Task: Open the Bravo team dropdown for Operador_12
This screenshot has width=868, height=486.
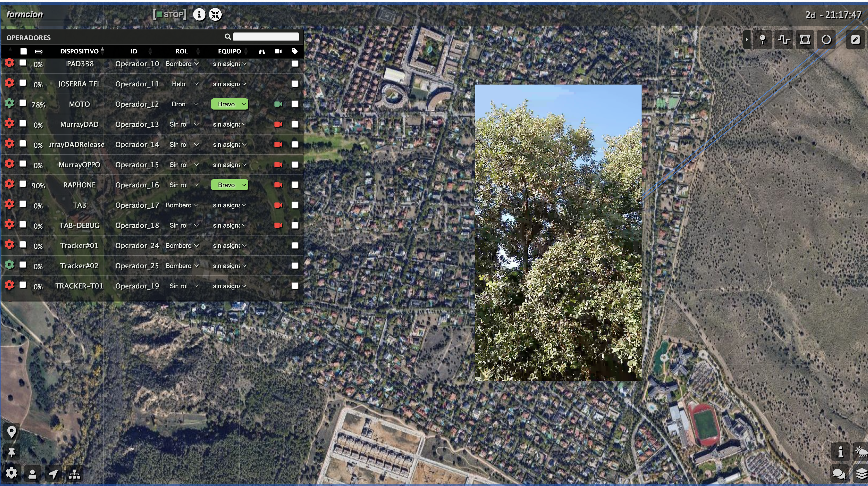Action: [x=229, y=104]
